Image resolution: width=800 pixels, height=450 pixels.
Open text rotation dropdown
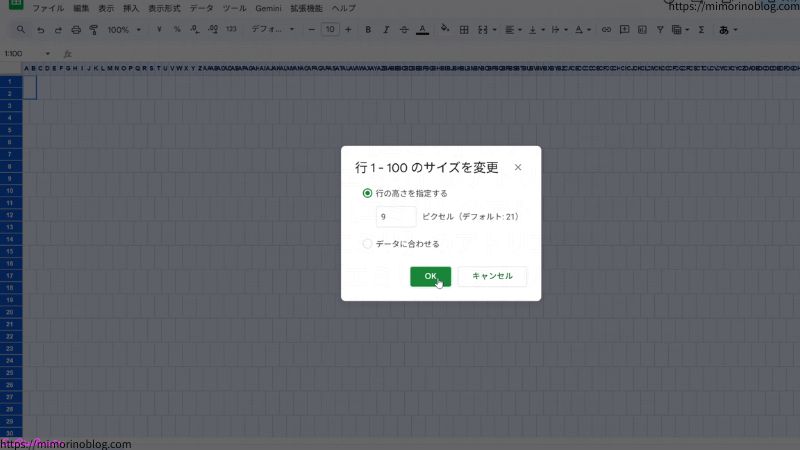pyautogui.click(x=582, y=30)
